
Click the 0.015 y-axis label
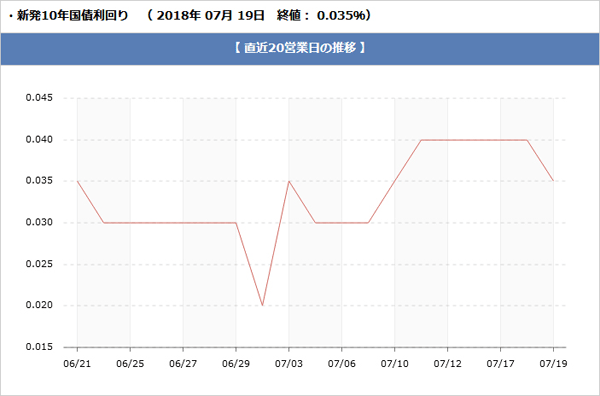39,347
